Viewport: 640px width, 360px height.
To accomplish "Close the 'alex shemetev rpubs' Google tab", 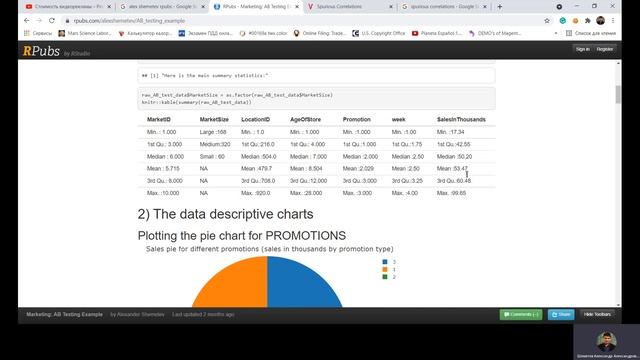I will tap(203, 7).
